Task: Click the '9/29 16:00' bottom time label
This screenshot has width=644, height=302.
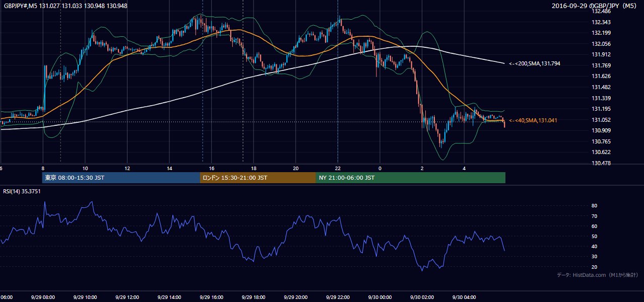Action: [x=211, y=297]
